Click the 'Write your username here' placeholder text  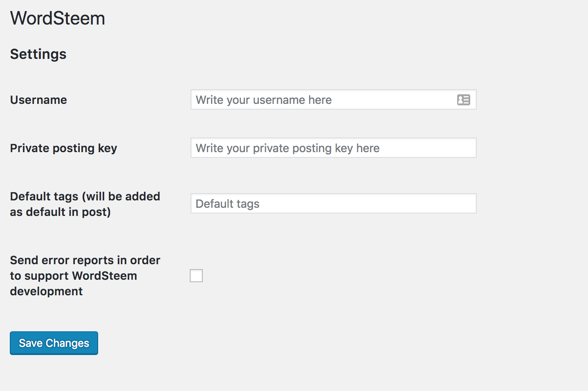[264, 100]
